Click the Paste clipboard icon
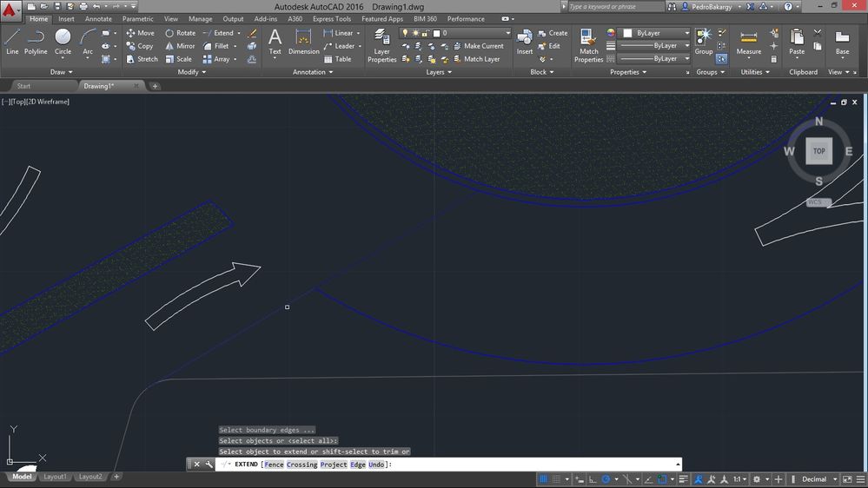Viewport: 868px width, 488px height. (797, 42)
